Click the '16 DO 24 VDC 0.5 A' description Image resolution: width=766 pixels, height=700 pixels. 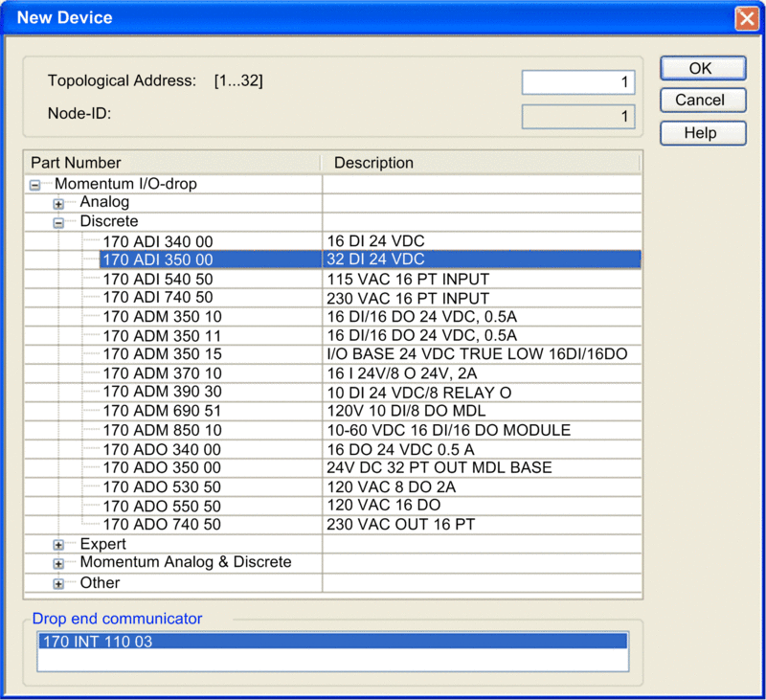tap(400, 449)
